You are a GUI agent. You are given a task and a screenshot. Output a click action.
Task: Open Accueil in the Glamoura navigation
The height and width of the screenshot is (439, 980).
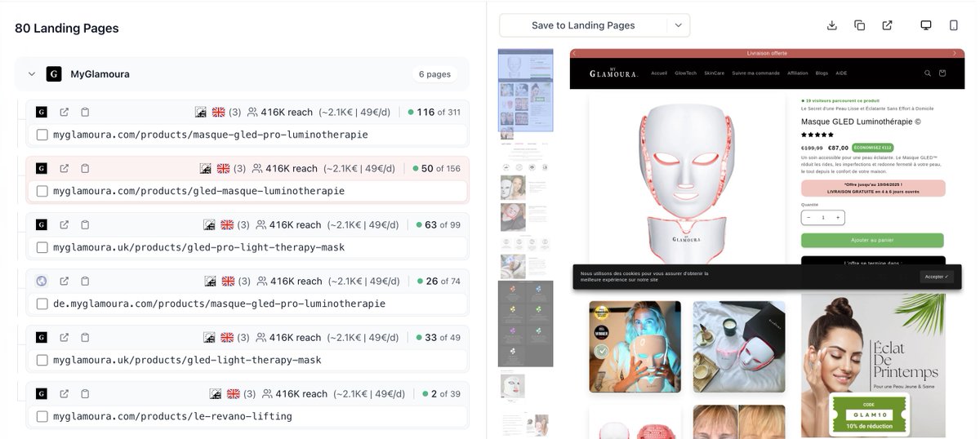point(659,73)
